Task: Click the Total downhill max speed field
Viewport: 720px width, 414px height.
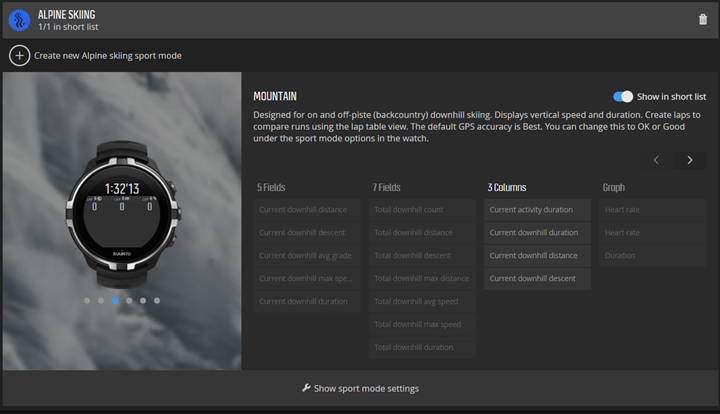Action: coord(422,324)
